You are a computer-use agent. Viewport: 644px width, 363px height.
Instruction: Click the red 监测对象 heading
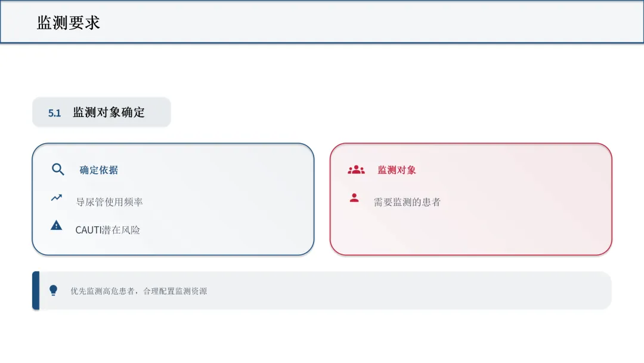(x=397, y=170)
